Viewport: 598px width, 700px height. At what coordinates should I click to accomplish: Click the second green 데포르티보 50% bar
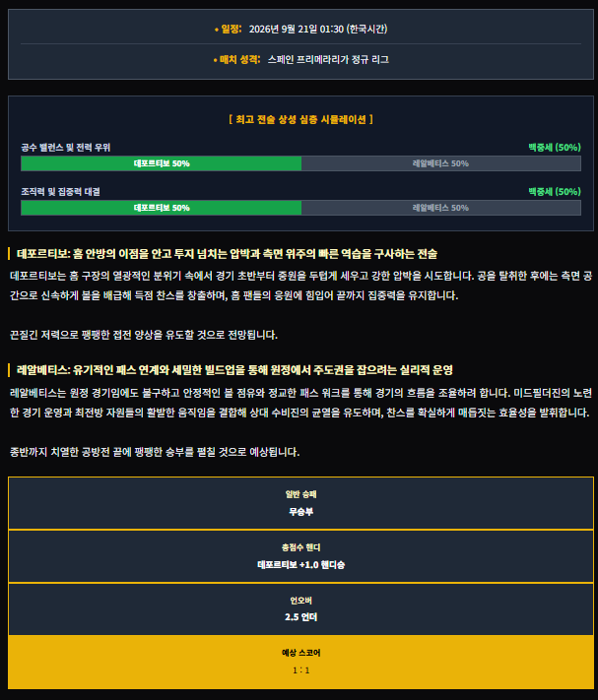tap(162, 208)
